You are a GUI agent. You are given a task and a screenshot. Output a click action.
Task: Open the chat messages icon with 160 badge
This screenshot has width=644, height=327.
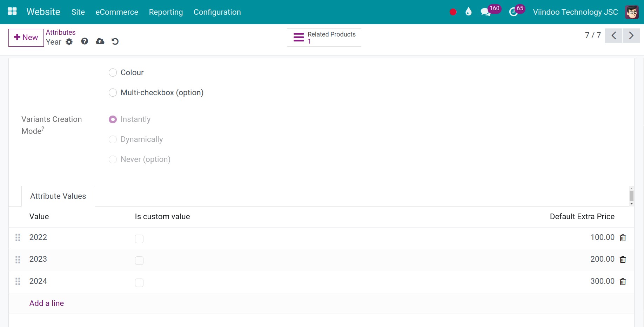pos(486,12)
